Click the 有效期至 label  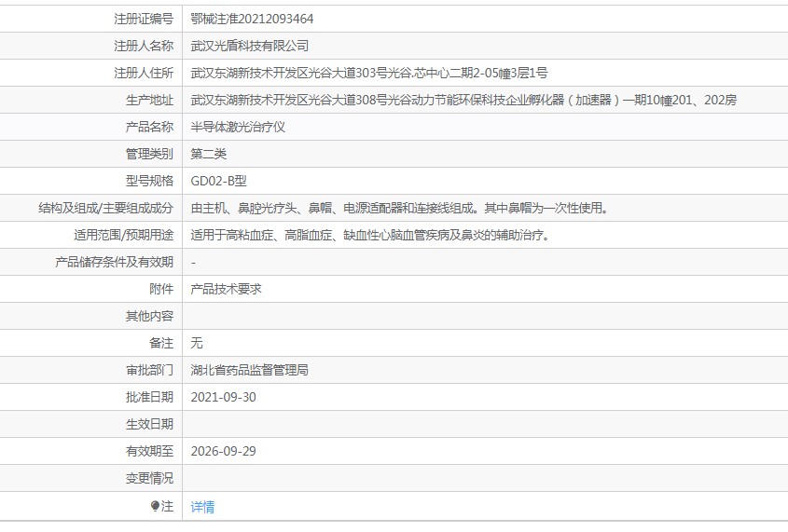149,452
